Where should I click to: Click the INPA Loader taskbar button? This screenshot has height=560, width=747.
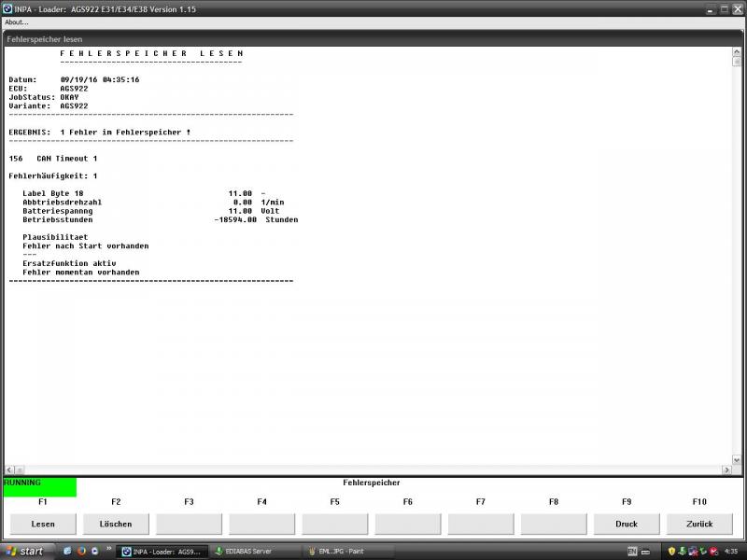[x=162, y=551]
